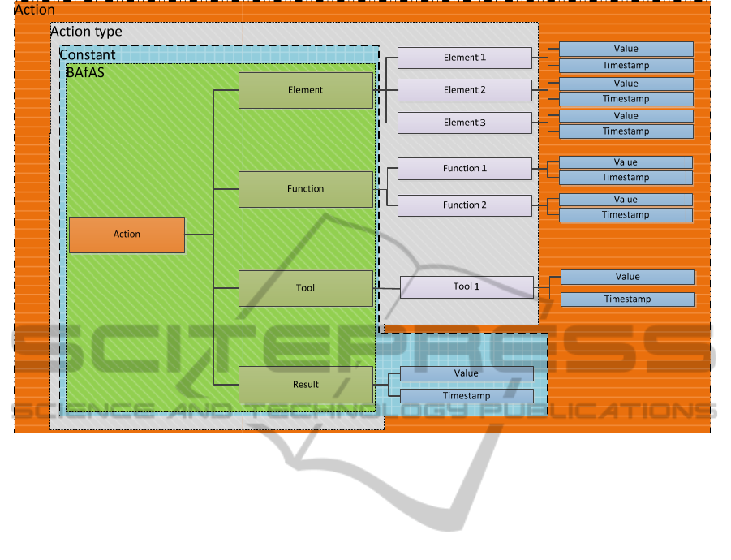Click the Element 1 node
Viewport: 731px width, 560px height.
click(464, 58)
